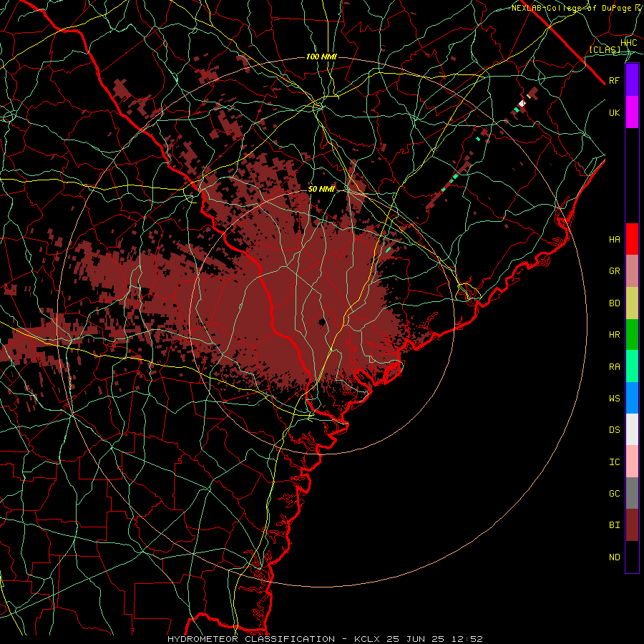644x644 pixels.
Task: Pick the RA light-green legend swatch
Action: 632,366
